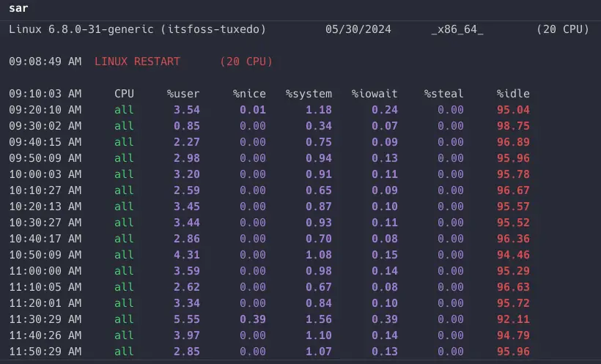
Task: Click the 92.11 idle value
Action: coord(513,319)
